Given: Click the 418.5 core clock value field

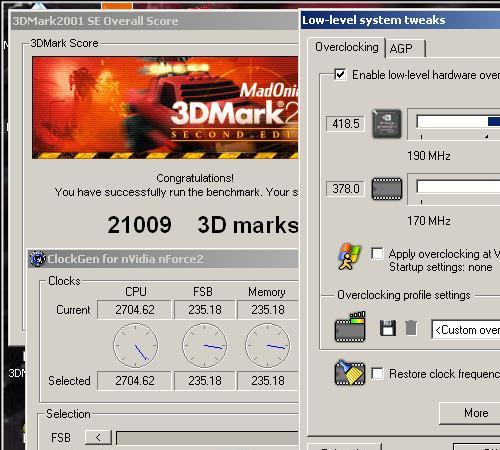Looking at the screenshot, I should coord(345,124).
